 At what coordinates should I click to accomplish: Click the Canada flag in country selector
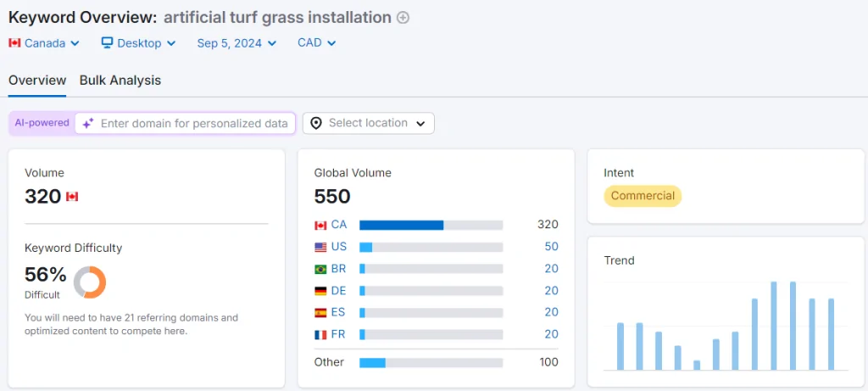[14, 43]
